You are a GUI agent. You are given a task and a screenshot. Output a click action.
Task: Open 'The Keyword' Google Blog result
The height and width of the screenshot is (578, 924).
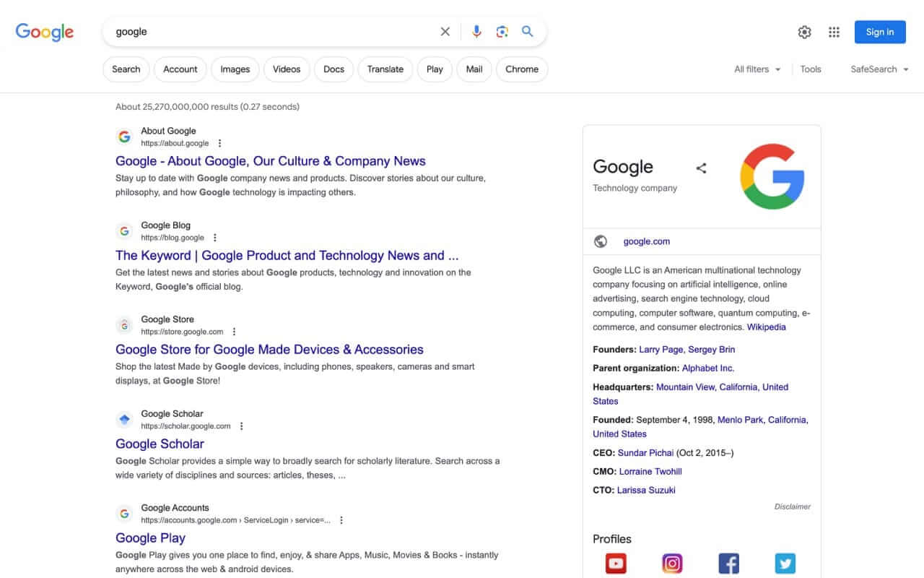[287, 255]
